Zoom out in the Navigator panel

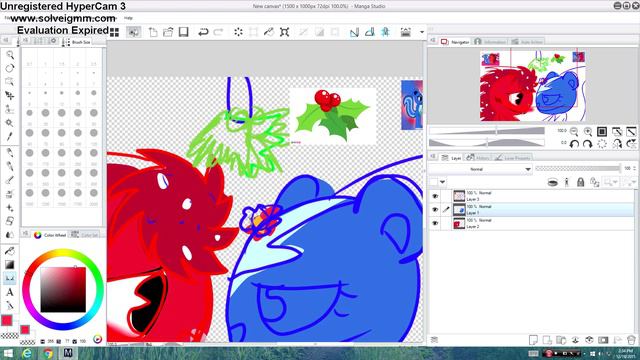click(x=574, y=131)
